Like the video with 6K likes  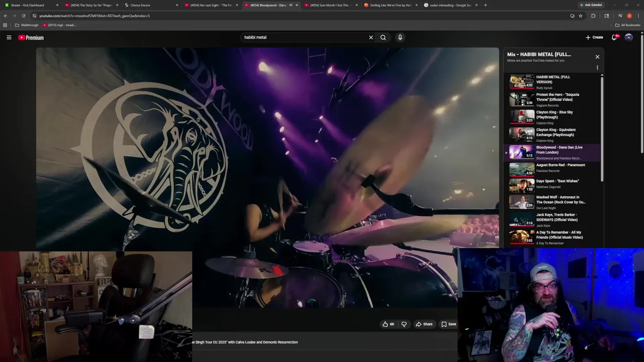[388, 324]
